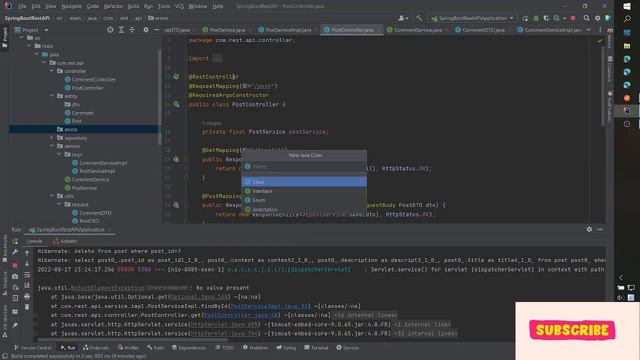Click the Debug bug icon in top toolbar

(x=536, y=18)
